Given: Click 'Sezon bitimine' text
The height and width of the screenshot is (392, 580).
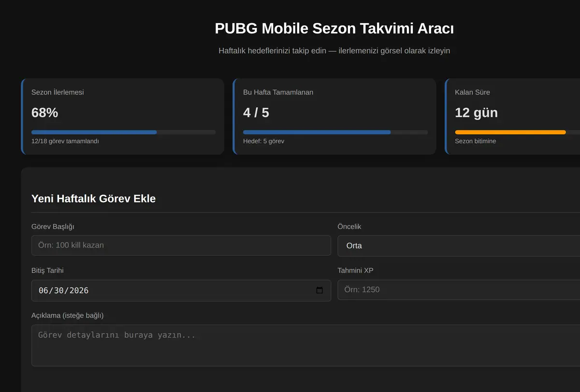Looking at the screenshot, I should [x=475, y=141].
